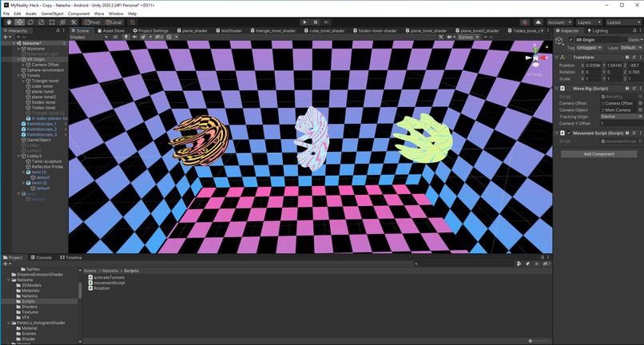Screen dimensions: 644x345
Task: Toggle the Static checkbox in Inspector
Action: pos(625,40)
